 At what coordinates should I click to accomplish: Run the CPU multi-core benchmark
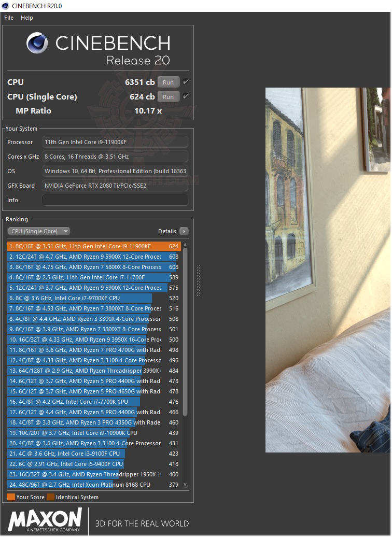168,82
